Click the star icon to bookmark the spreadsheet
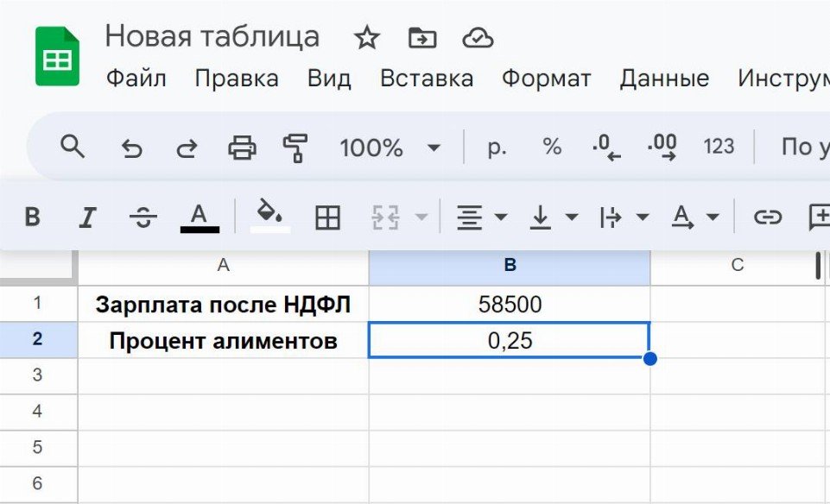Screen dimensions: 830x504 367,38
